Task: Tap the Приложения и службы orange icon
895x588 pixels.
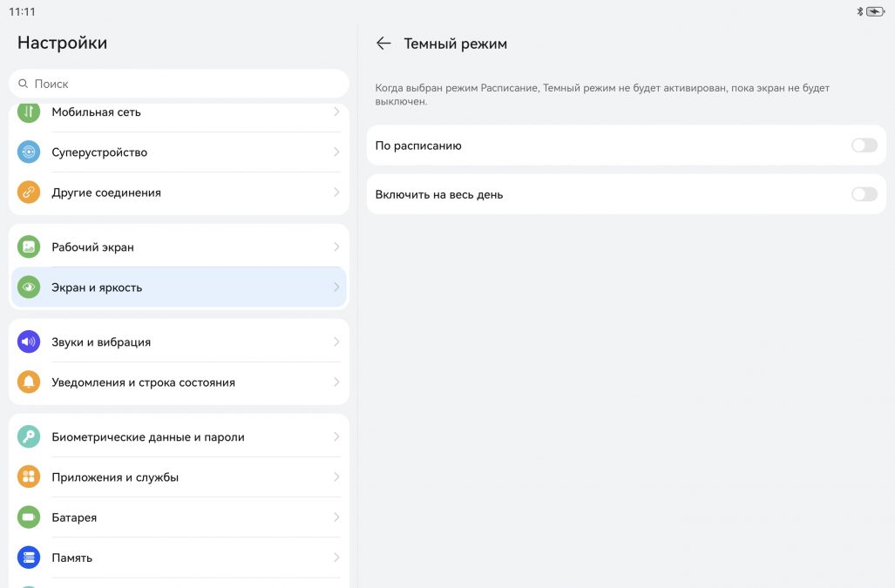Action: point(29,477)
